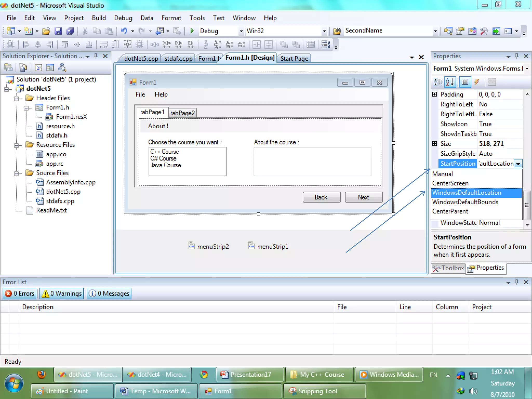Toggle the 0 Warnings filter
This screenshot has width=532, height=399.
point(62,293)
